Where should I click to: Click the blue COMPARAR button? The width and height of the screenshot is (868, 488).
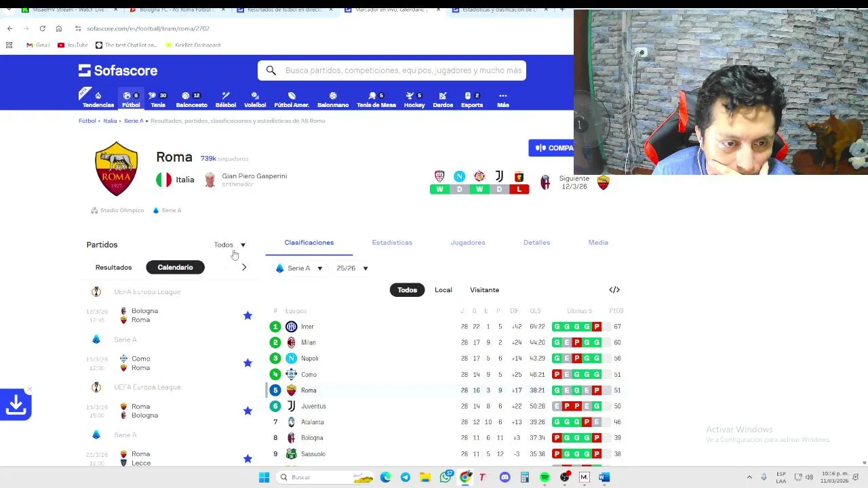[x=551, y=148]
